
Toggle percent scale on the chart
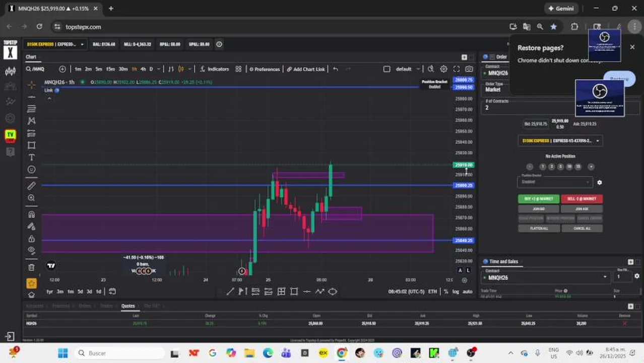point(445,291)
